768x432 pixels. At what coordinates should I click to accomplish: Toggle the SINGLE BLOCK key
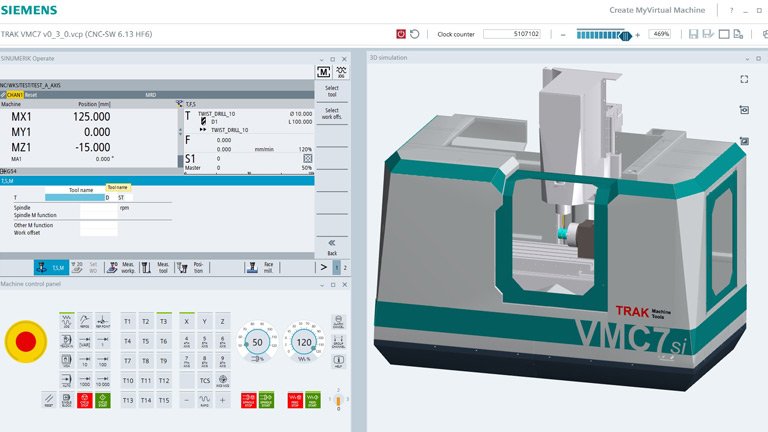click(66, 400)
